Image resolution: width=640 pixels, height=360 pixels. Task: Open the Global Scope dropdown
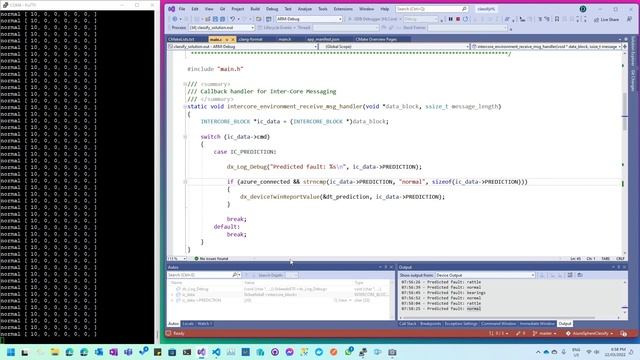[x=394, y=47]
